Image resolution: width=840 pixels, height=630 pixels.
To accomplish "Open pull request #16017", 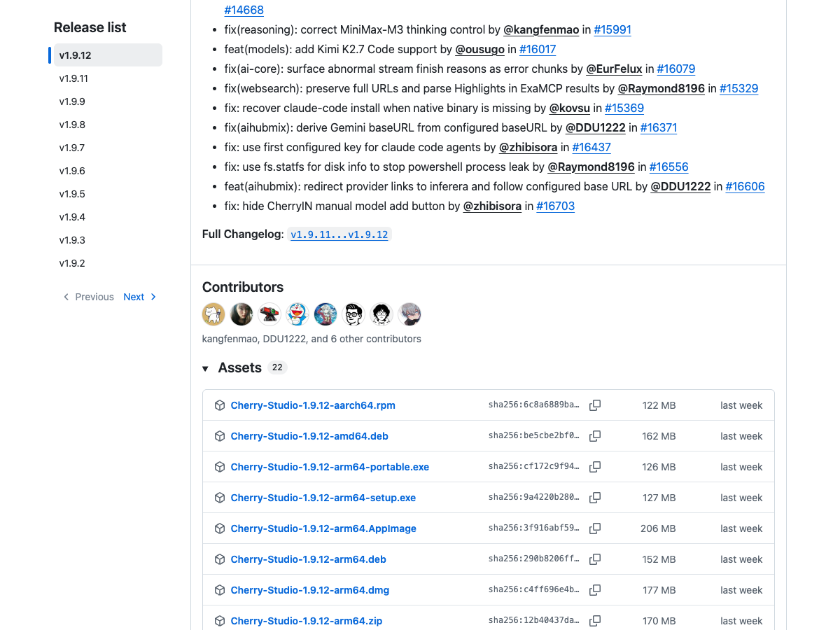I will (538, 49).
